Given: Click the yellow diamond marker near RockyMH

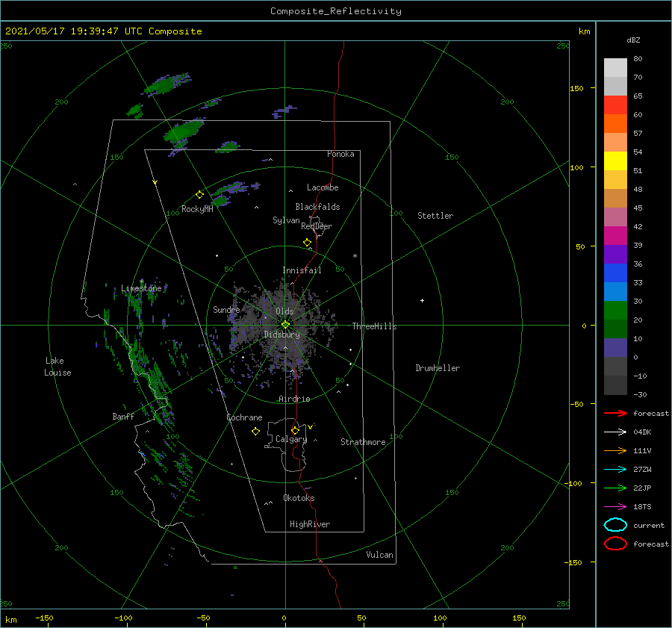Looking at the screenshot, I should (199, 195).
